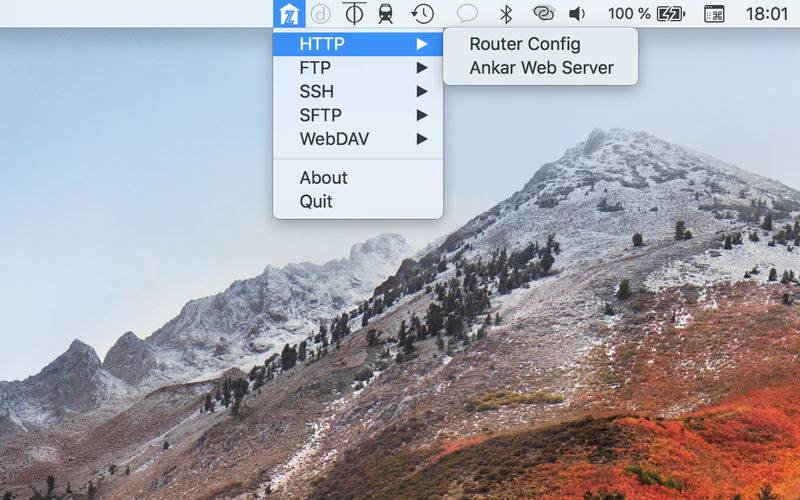This screenshot has height=500, width=800.
Task: Open the FTP submenu
Action: pos(358,68)
